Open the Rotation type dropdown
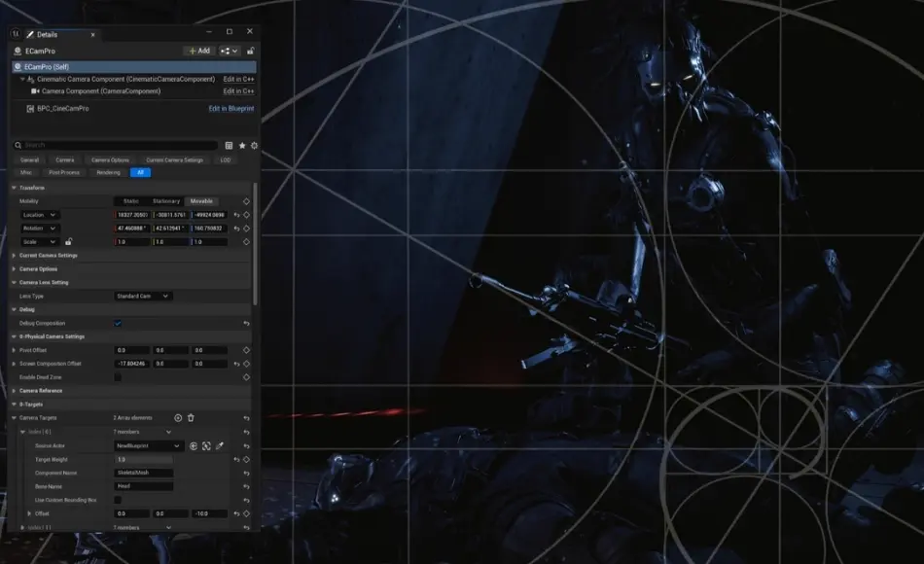Image resolution: width=924 pixels, height=564 pixels. pos(39,229)
